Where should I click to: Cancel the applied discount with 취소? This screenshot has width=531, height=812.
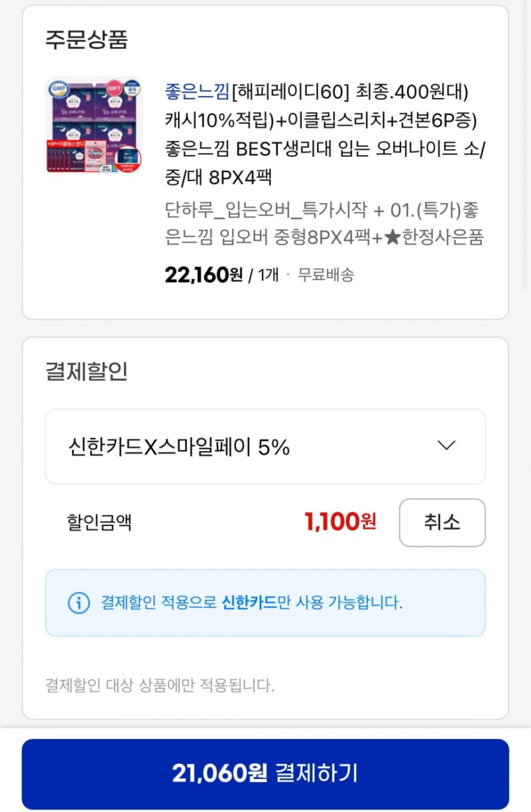(x=442, y=523)
